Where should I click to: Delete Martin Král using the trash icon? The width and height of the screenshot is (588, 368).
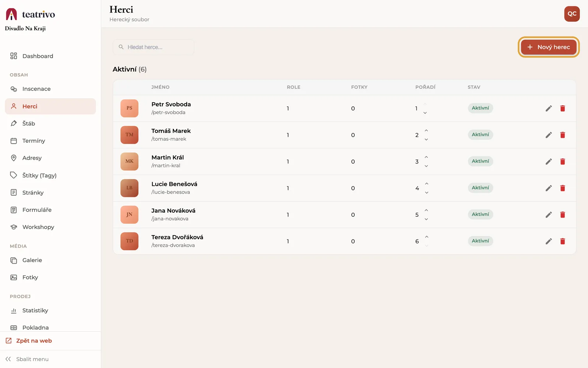point(563,161)
